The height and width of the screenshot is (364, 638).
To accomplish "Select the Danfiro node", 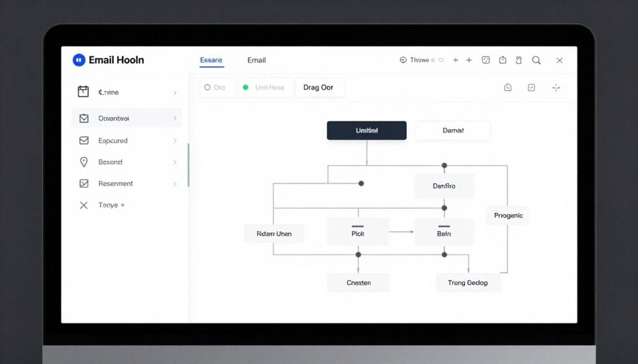I will point(444,186).
